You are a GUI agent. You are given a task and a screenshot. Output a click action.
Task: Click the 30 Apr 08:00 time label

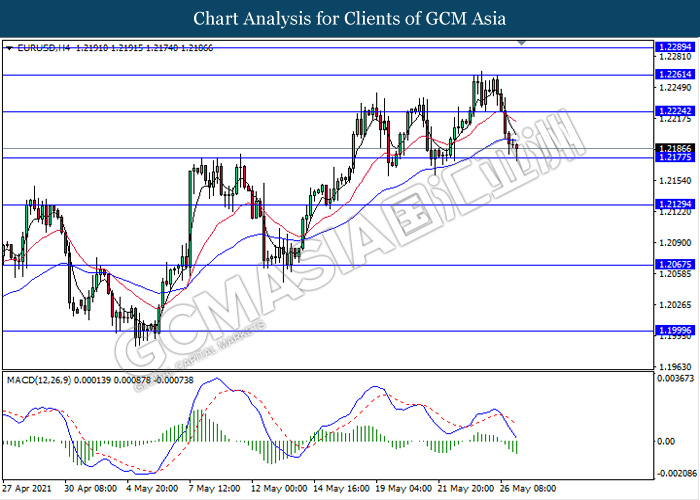click(91, 488)
